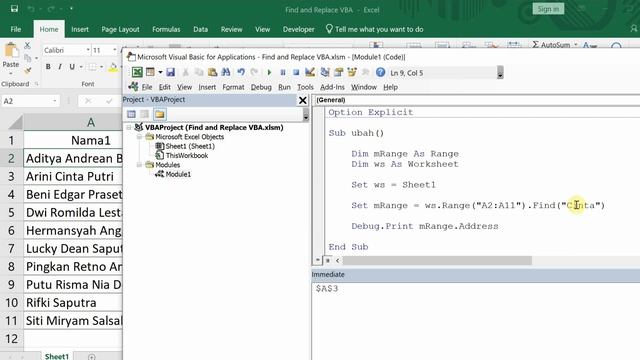Open Excel Formulas ribbon tab
This screenshot has height=360, width=640.
166,29
